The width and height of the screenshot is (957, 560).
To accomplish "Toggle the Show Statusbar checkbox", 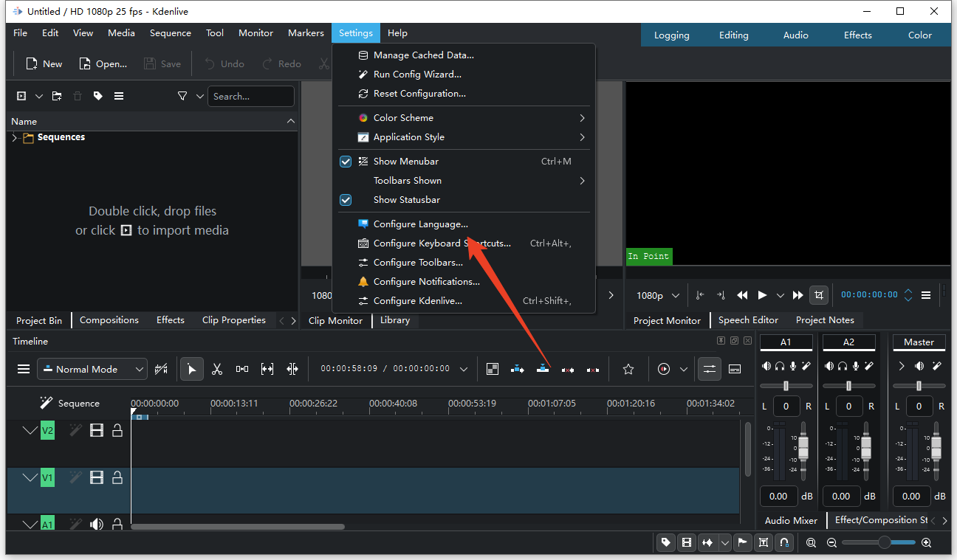I will [346, 200].
